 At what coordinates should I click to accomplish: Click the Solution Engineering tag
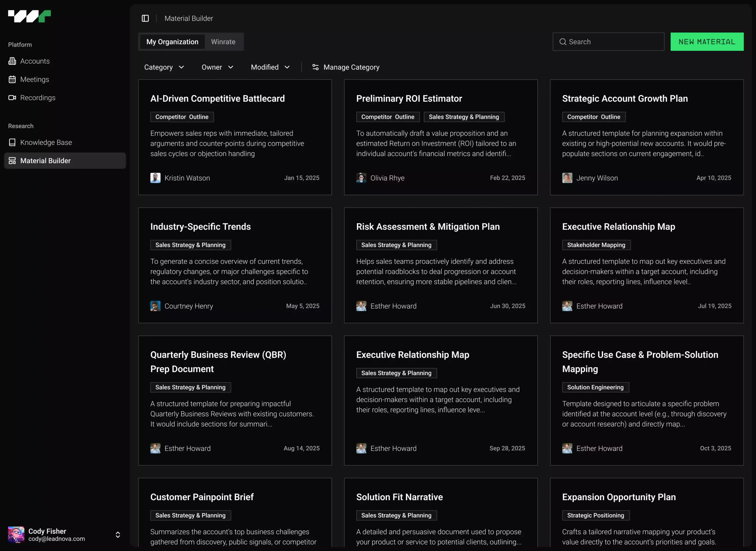595,387
